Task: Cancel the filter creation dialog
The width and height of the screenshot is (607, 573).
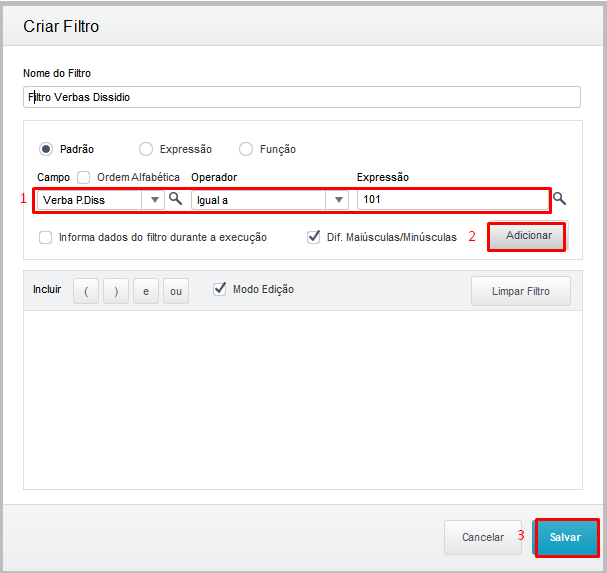Action: pyautogui.click(x=483, y=537)
